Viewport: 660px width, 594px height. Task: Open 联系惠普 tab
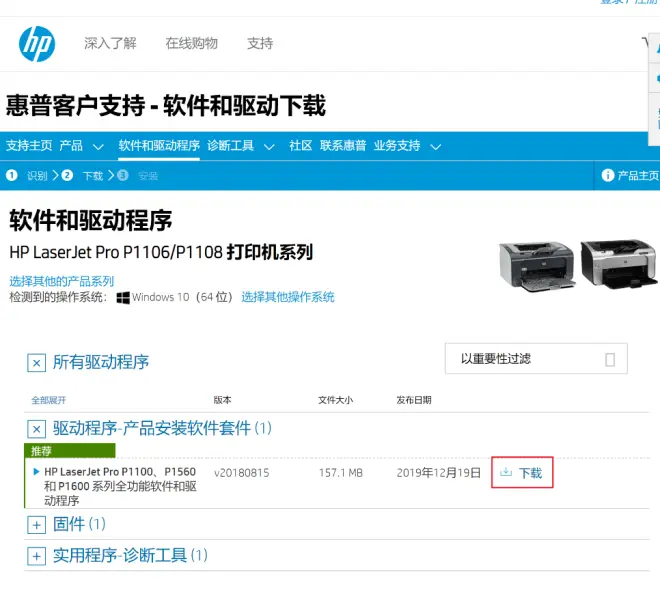pyautogui.click(x=343, y=146)
